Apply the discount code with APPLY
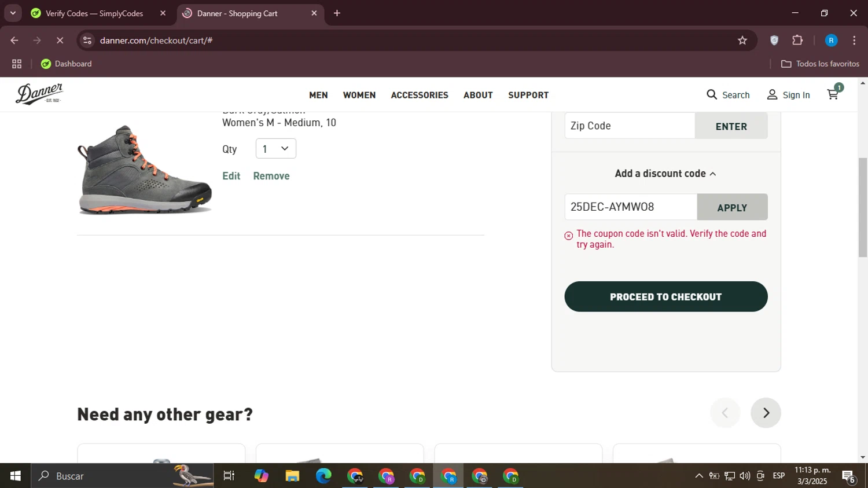Screen dimensions: 868x488 (x=733, y=207)
